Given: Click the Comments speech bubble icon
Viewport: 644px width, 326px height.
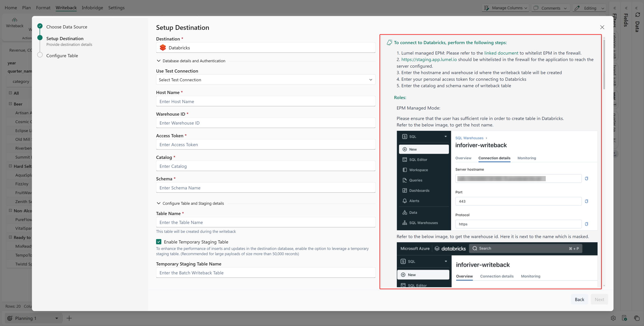Looking at the screenshot, I should (x=536, y=8).
